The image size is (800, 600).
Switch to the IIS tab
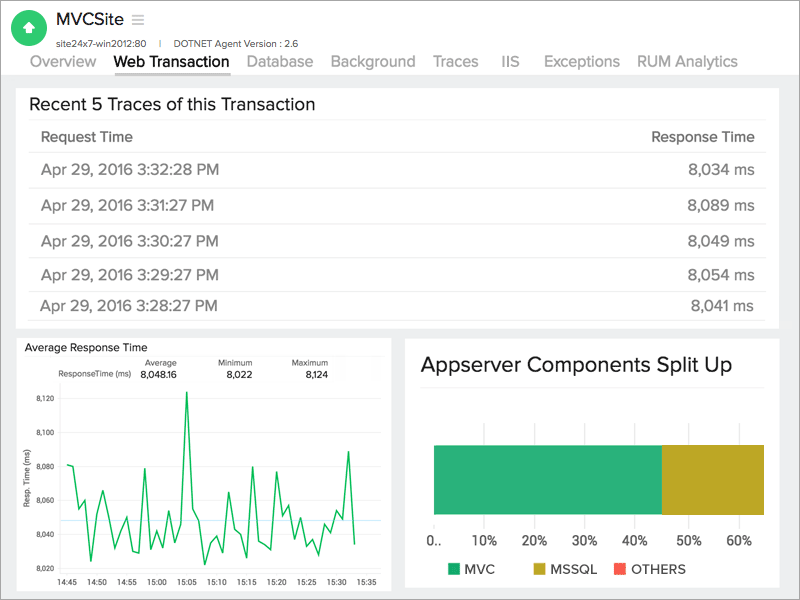tap(510, 62)
